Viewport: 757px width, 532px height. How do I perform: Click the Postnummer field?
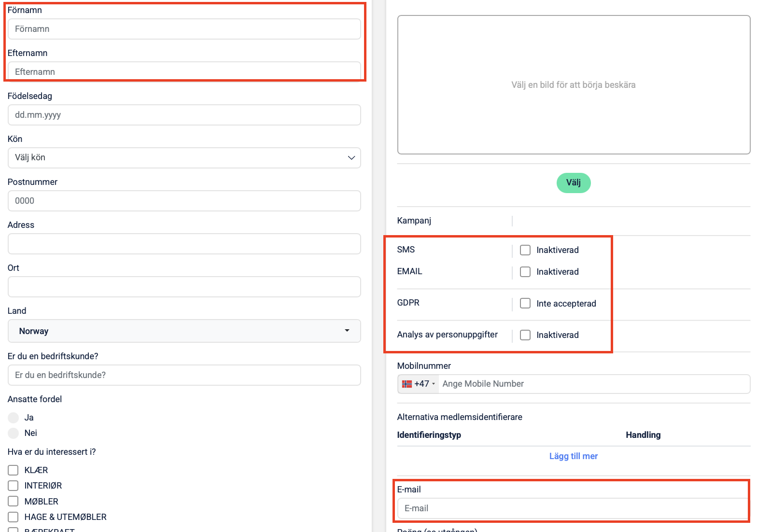coord(184,201)
